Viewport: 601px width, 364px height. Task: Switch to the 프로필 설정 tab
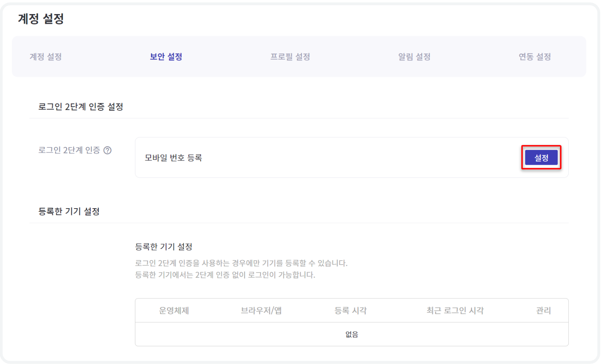pos(290,57)
